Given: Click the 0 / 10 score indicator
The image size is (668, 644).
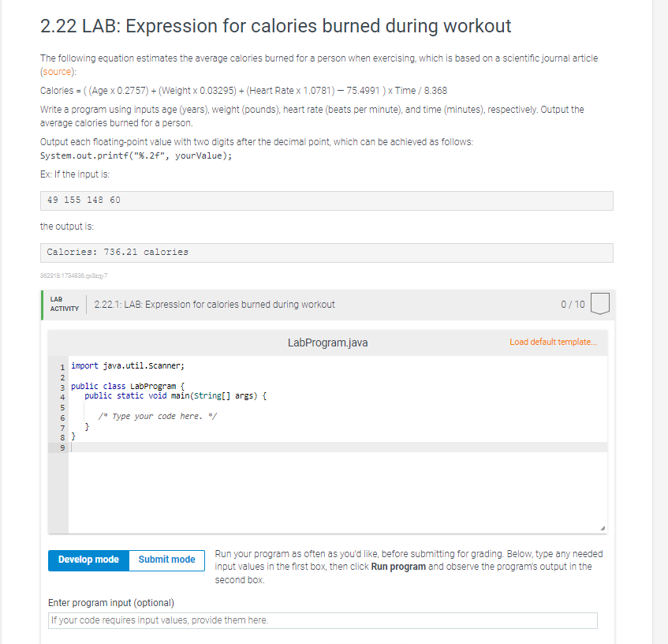Looking at the screenshot, I should tap(574, 304).
